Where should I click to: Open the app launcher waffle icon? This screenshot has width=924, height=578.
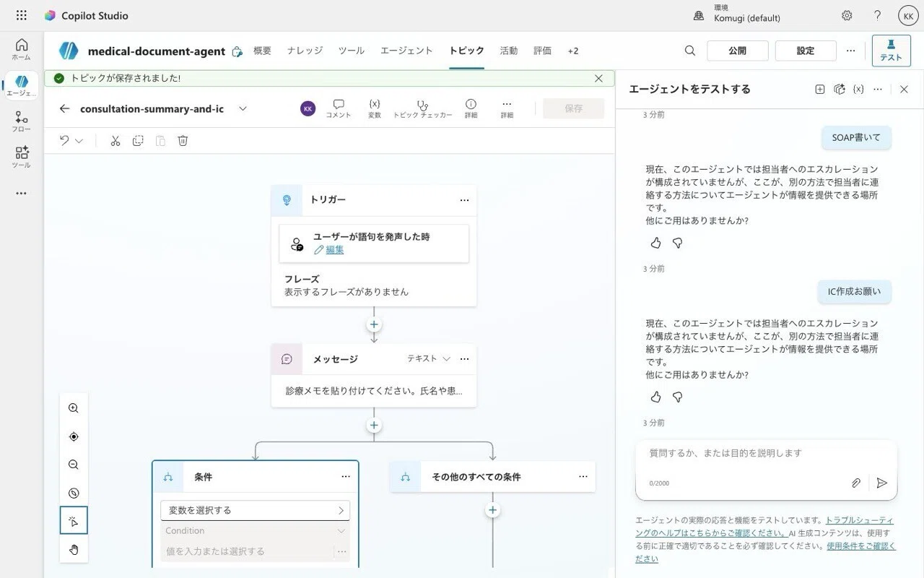(21, 15)
